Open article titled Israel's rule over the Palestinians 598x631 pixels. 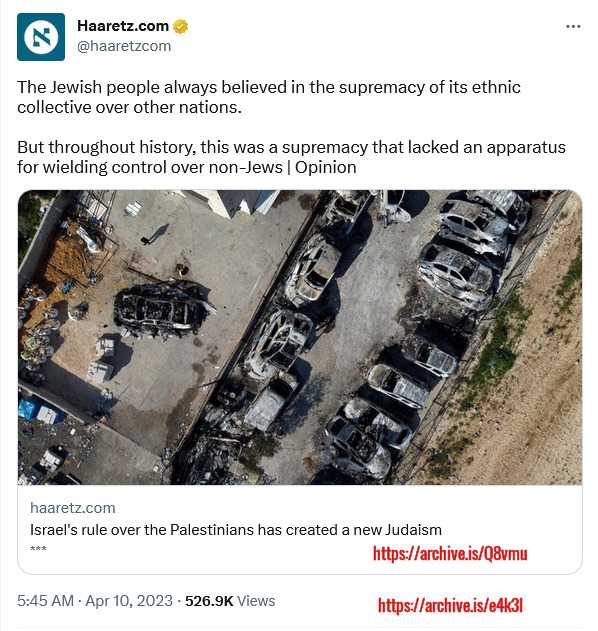coord(236,530)
